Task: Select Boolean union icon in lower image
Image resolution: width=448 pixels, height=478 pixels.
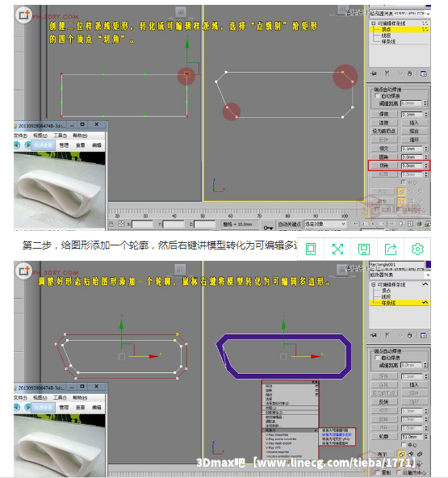Action: tap(402, 455)
